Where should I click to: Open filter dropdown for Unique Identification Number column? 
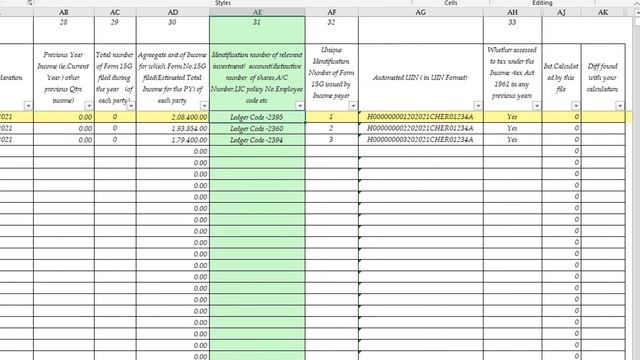353,106
